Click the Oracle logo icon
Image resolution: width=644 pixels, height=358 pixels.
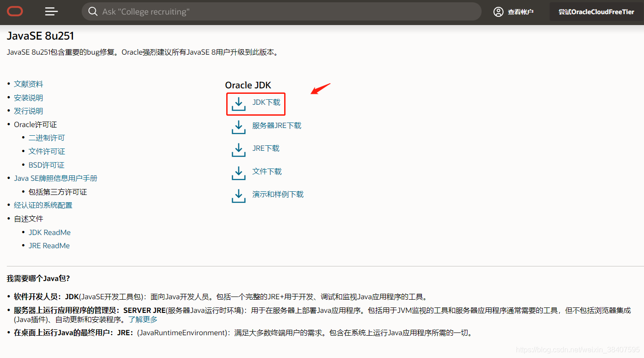click(15, 11)
